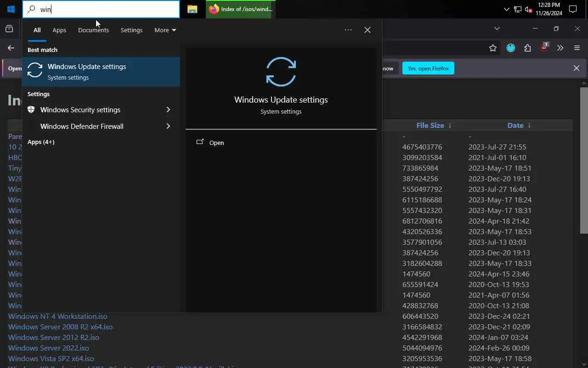Image resolution: width=588 pixels, height=368 pixels.
Task: Switch to the Apps search tab
Action: [59, 30]
